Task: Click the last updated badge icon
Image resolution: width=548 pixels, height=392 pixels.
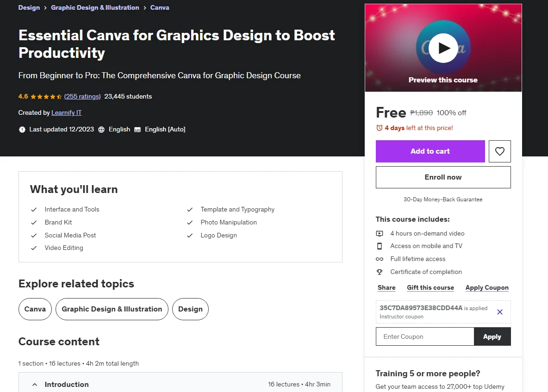Action: pos(22,130)
